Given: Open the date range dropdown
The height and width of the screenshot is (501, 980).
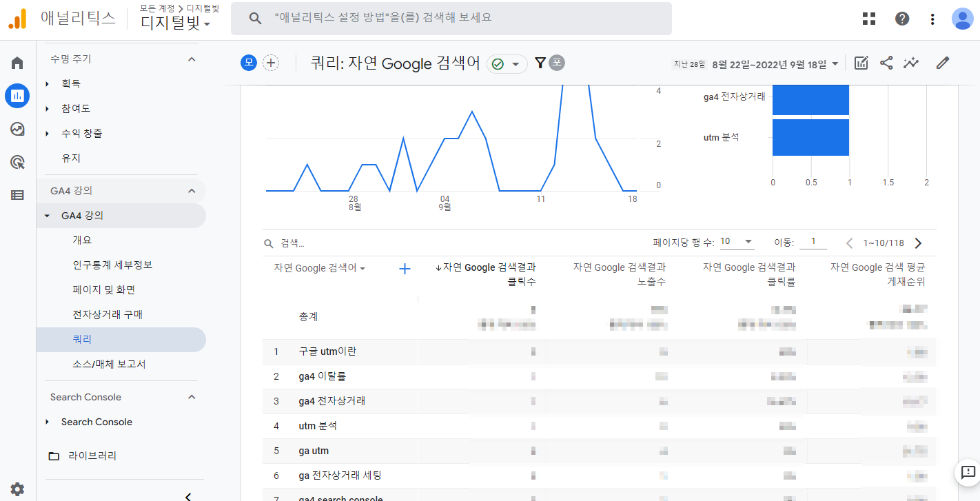Looking at the screenshot, I should point(776,64).
